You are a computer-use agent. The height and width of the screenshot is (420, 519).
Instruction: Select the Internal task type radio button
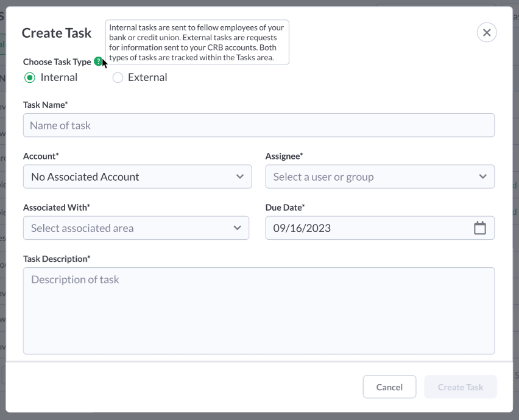pos(29,77)
